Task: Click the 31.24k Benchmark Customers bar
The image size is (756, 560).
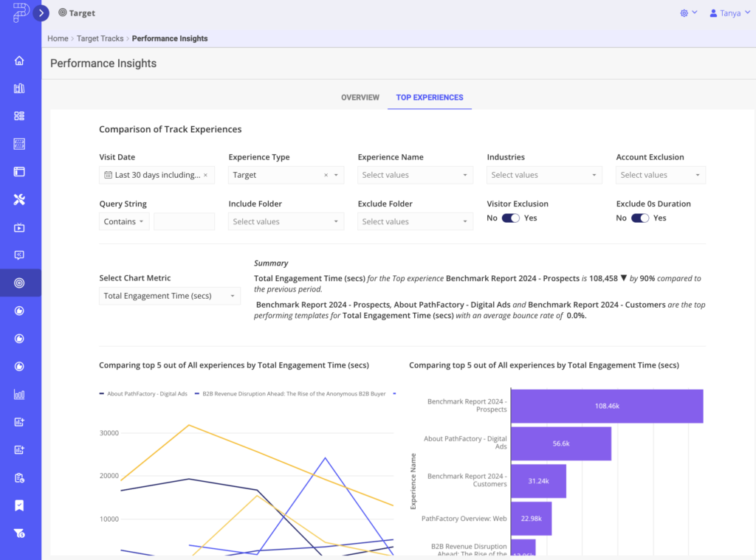Action: click(x=538, y=481)
